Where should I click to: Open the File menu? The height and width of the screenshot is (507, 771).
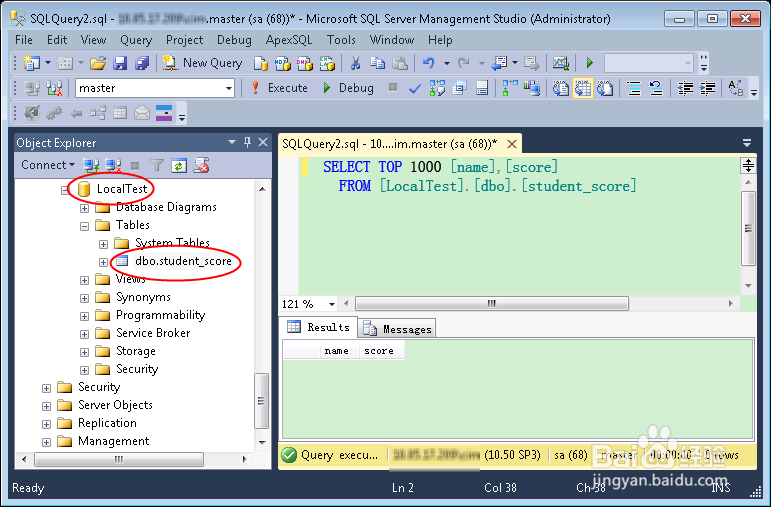[24, 40]
